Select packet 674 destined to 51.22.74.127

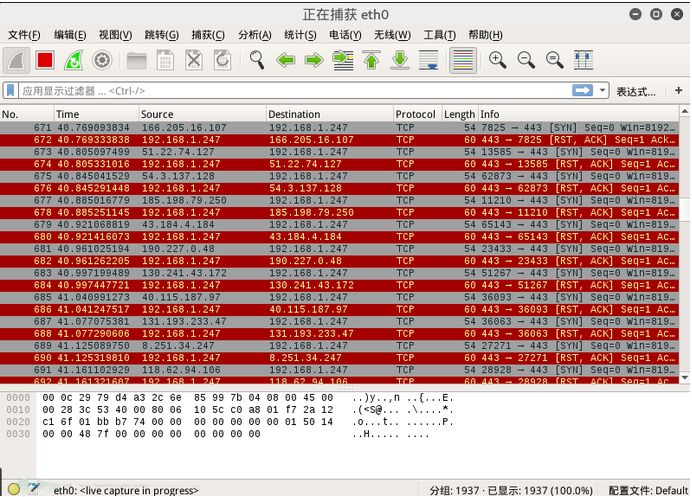point(339,164)
